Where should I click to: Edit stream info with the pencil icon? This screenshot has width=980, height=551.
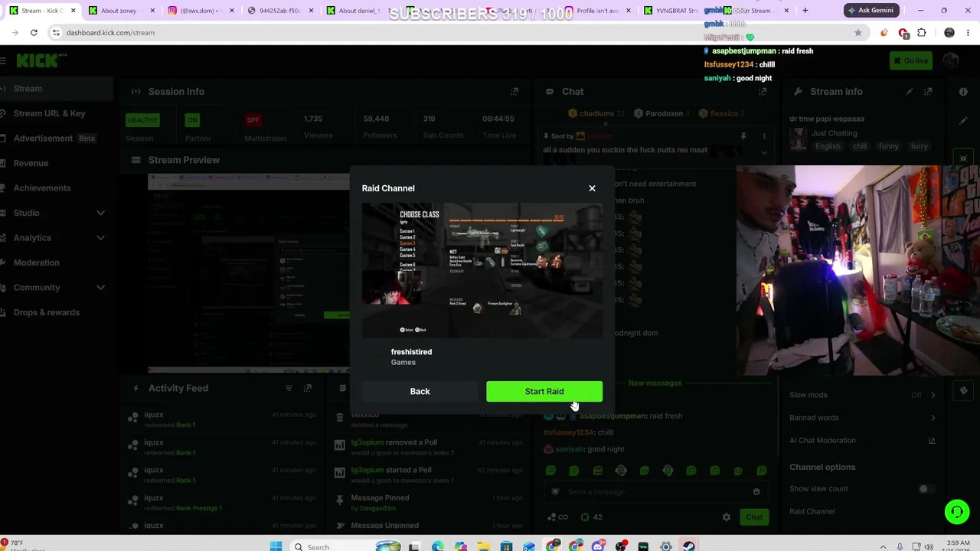[910, 92]
